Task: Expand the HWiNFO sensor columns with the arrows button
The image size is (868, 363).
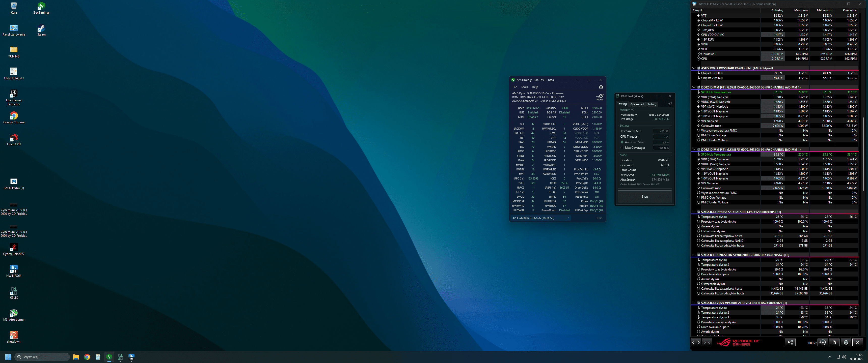Action: [x=696, y=343]
